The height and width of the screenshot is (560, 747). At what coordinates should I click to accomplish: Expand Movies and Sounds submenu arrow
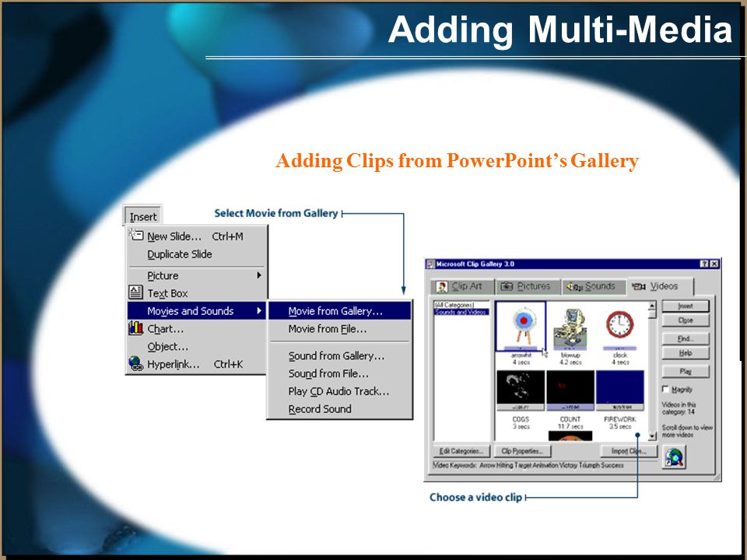click(259, 310)
